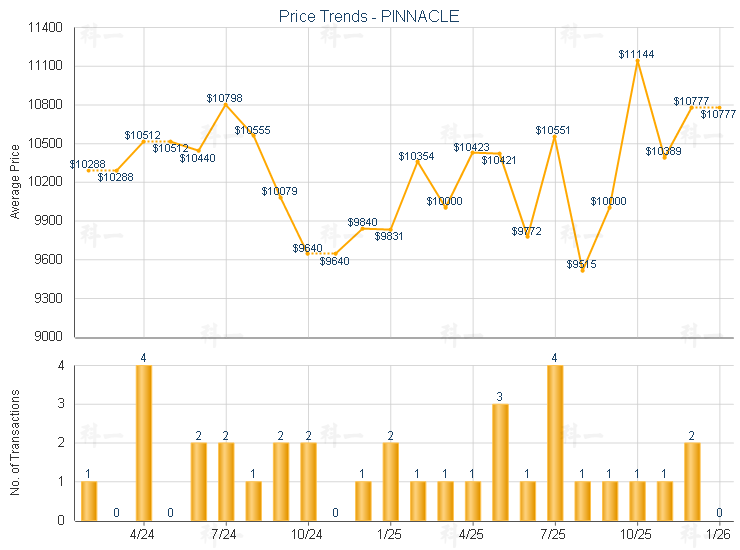Click the $11144 peak data point label

(636, 54)
